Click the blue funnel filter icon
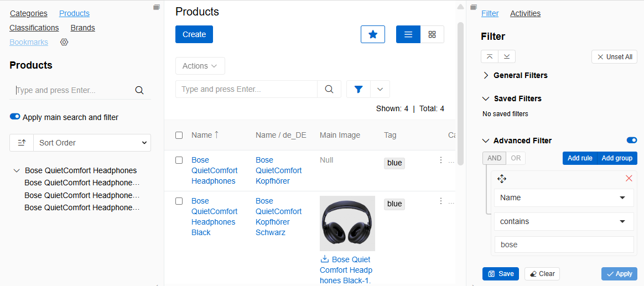 tap(359, 89)
